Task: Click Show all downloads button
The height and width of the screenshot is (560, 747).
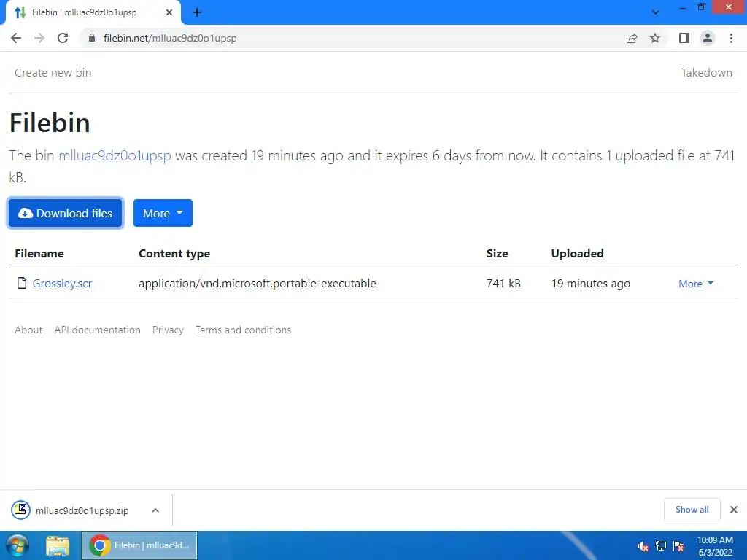Action: point(692,510)
